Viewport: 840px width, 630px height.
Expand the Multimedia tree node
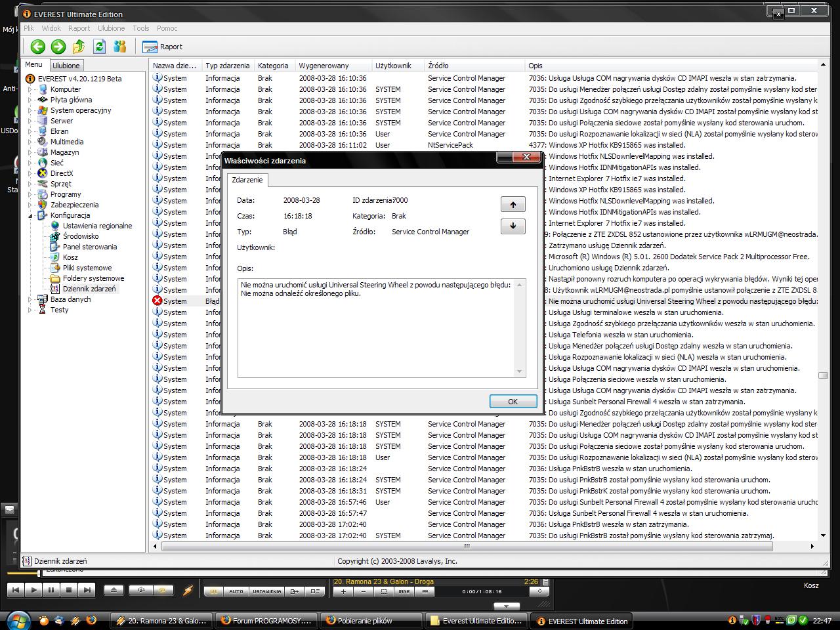click(30, 142)
